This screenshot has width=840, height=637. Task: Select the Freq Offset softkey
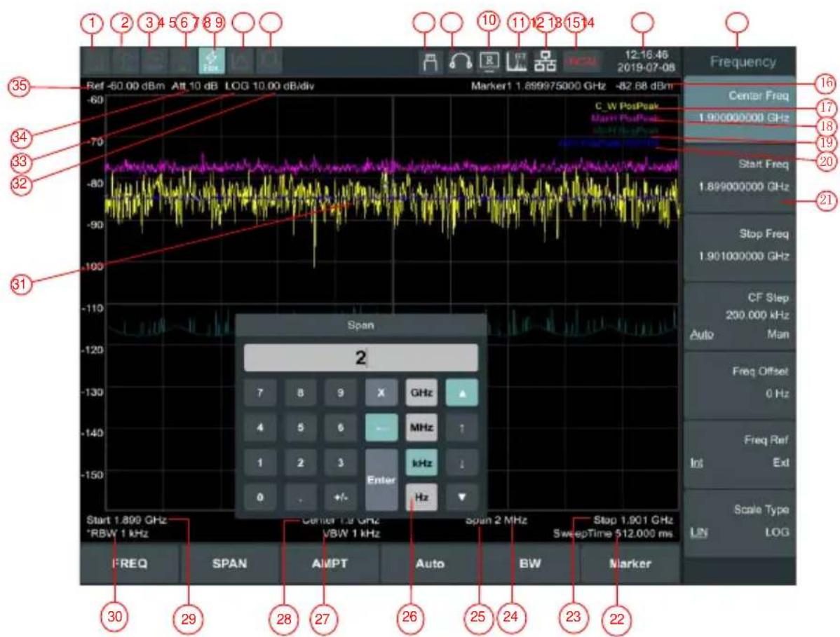740,384
